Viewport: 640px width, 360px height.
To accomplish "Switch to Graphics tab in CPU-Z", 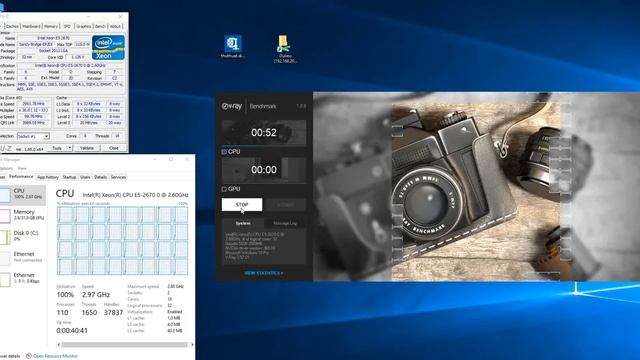I will point(84,27).
